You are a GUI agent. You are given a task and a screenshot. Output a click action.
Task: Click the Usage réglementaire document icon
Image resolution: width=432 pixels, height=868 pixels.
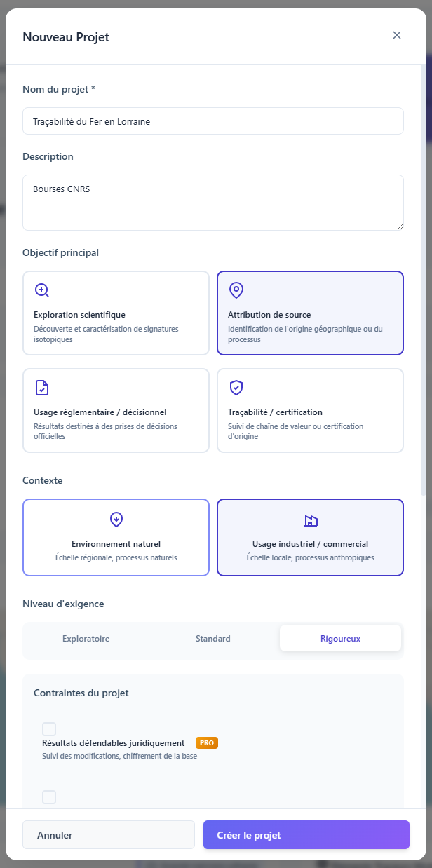tap(41, 387)
